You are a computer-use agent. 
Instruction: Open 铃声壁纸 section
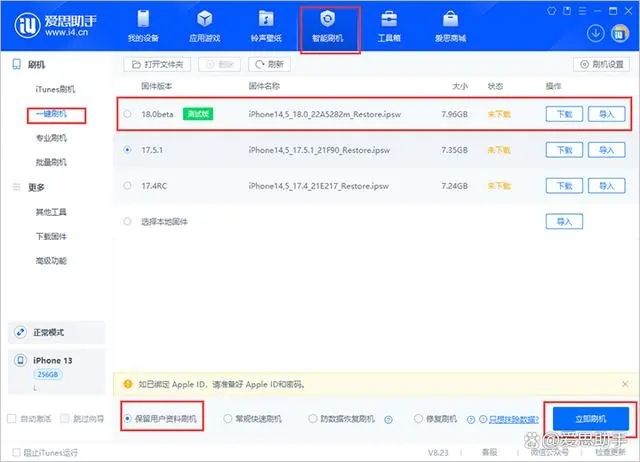coord(266,26)
